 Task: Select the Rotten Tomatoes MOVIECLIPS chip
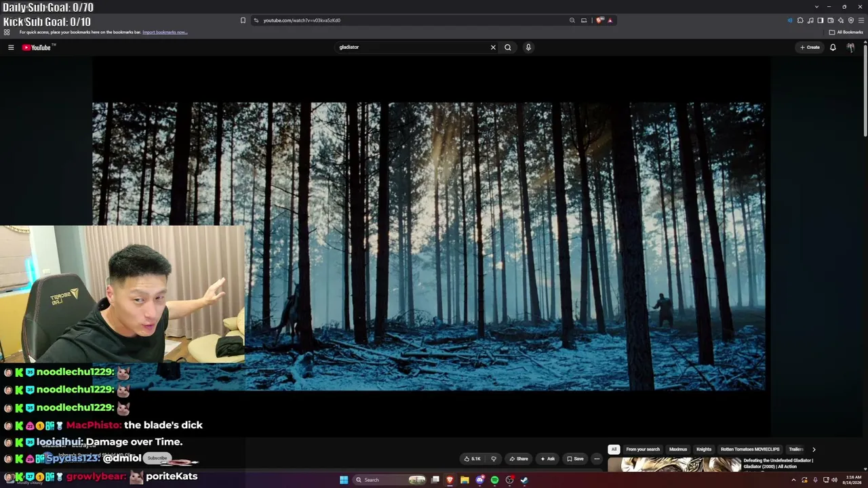750,449
